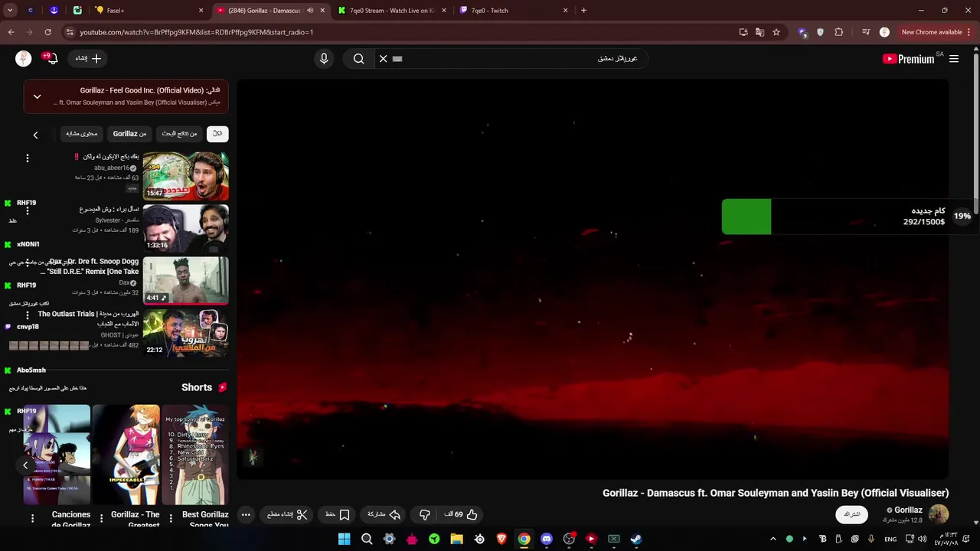Open Steam from the taskbar
This screenshot has height=551, width=980.
pos(636,539)
